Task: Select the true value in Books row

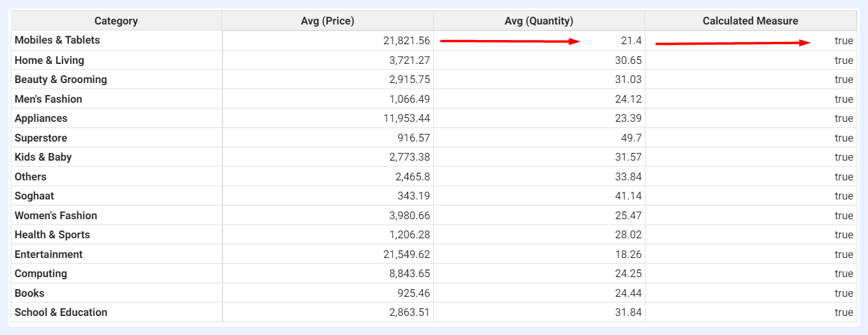Action: pyautogui.click(x=844, y=293)
